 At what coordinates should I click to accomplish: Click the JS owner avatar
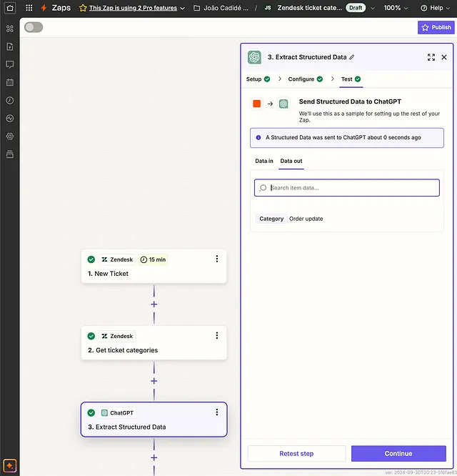268,8
